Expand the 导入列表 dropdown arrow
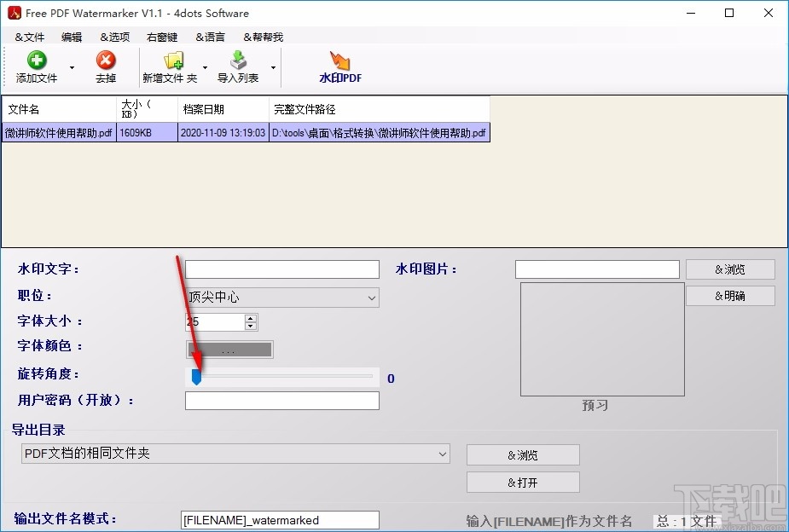This screenshot has height=532, width=789. click(x=273, y=67)
